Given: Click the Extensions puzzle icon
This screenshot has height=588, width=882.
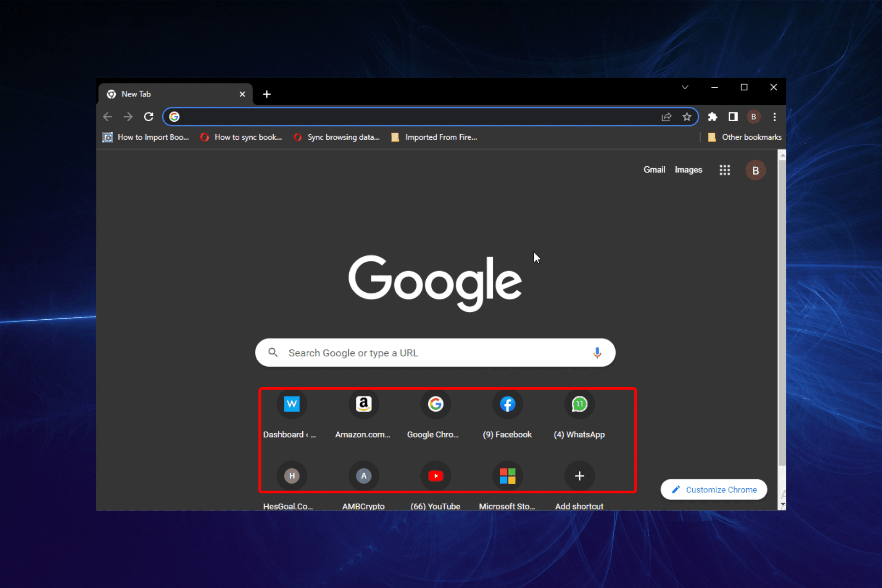Looking at the screenshot, I should coord(712,117).
